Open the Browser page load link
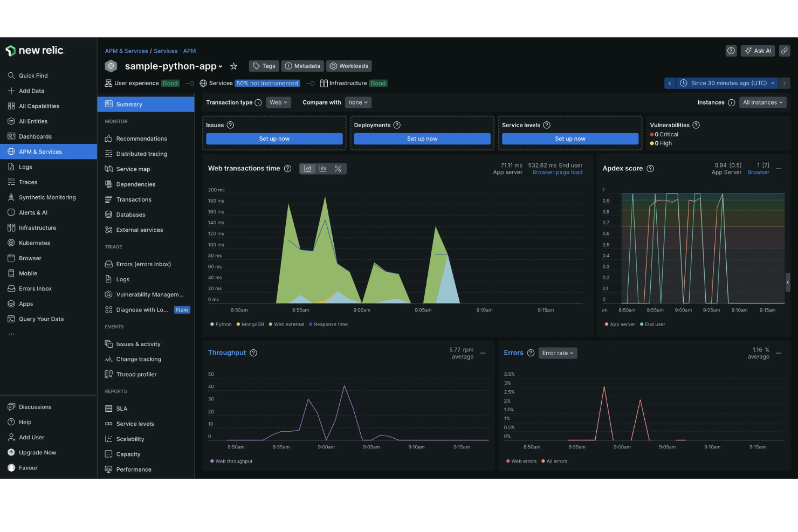 557,172
